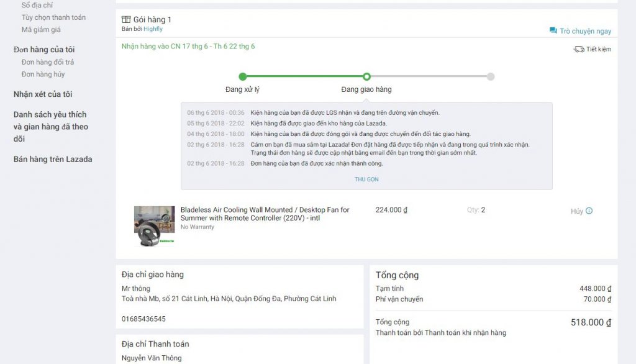Click the item price 224.000 ₫

[x=391, y=210]
